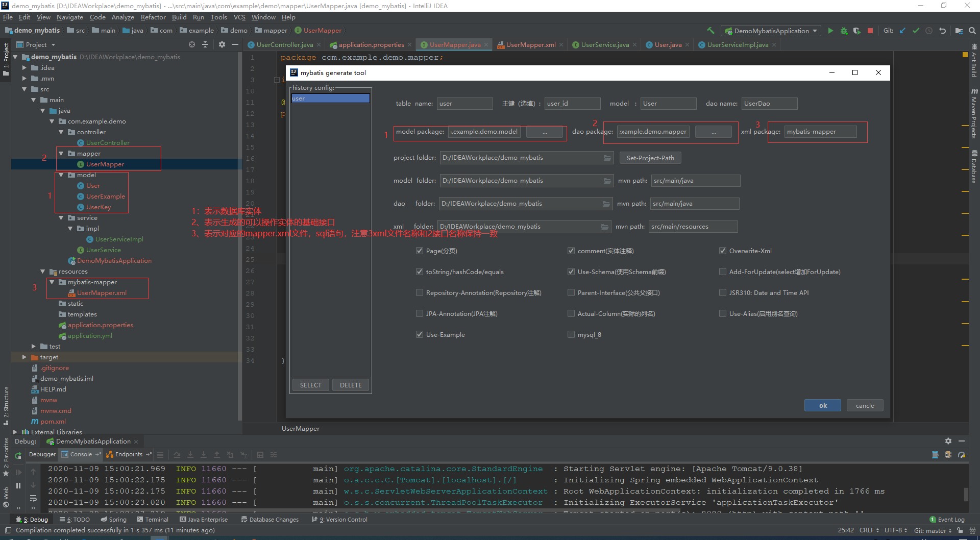The image size is (980, 540).
Task: Toggle the Use-Schema checkbox
Action: pos(571,272)
